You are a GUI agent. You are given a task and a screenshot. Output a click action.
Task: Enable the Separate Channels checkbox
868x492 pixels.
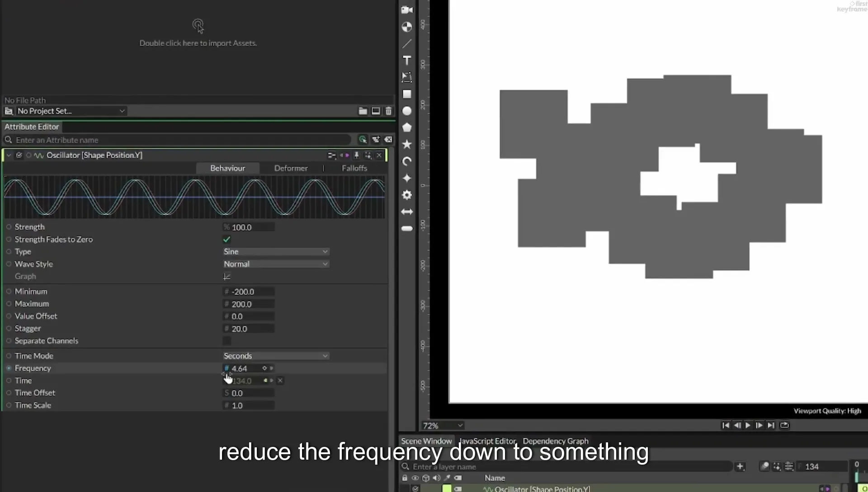tap(227, 341)
